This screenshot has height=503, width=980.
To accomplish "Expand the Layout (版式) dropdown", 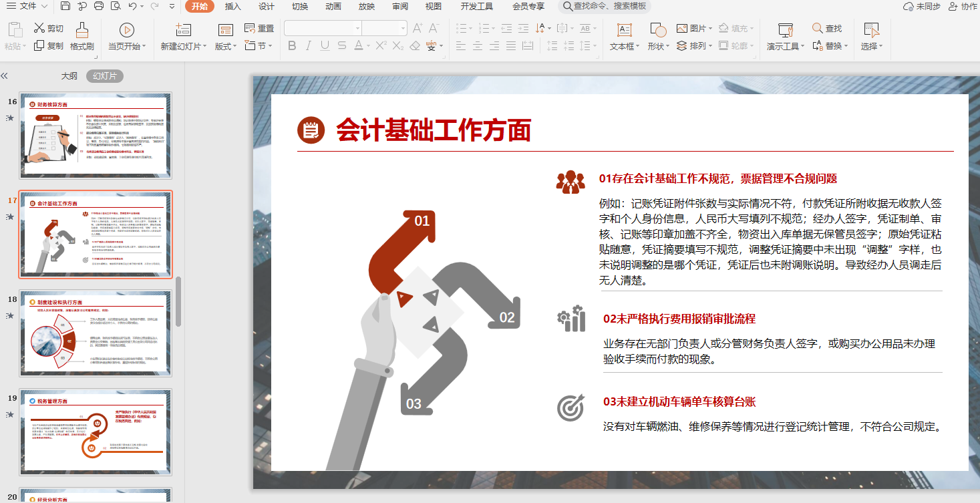I will point(235,47).
